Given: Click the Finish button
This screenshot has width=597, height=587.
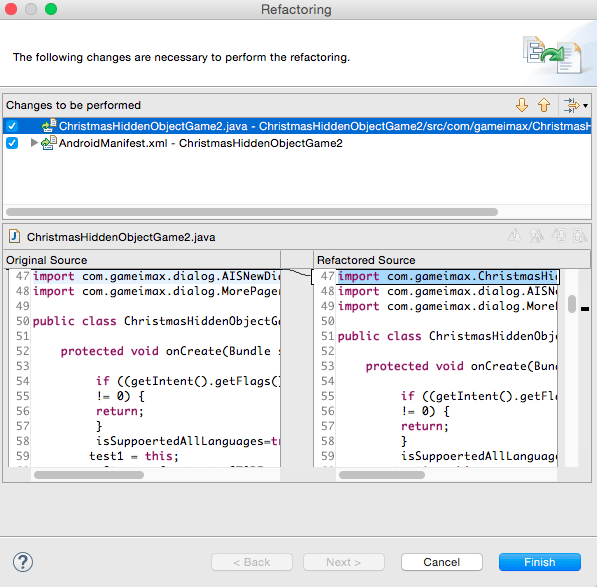Looking at the screenshot, I should [540, 562].
